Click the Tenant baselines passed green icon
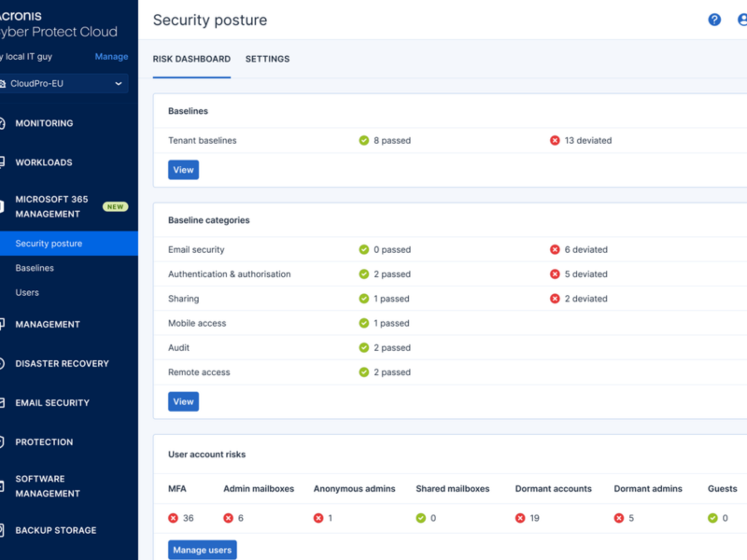This screenshot has height=560, width=747. tap(364, 141)
